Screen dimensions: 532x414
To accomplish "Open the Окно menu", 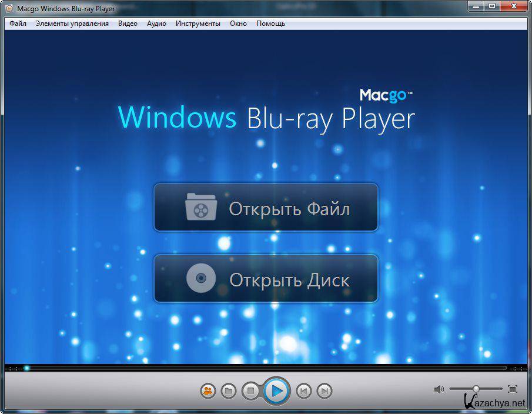I will [238, 24].
